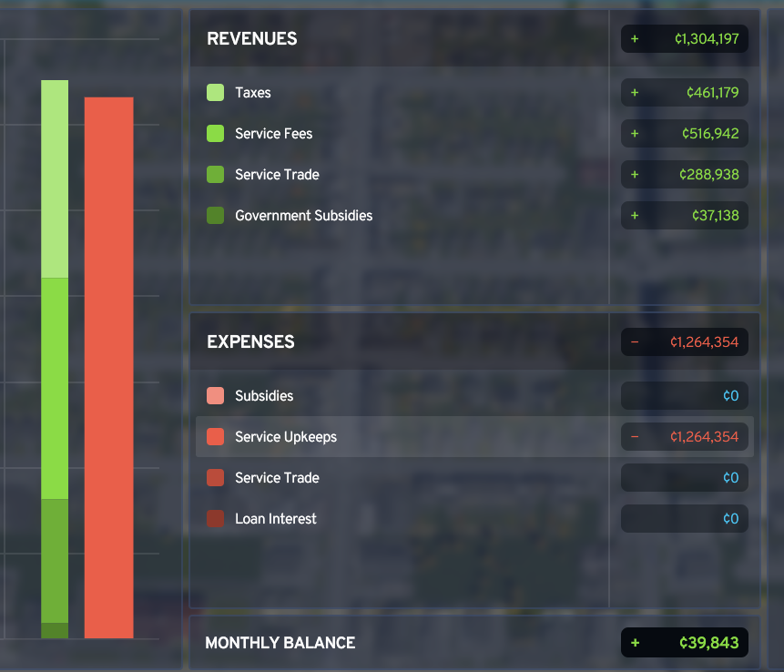
Task: Click the Service Upkeeps red swatch
Action: click(x=215, y=436)
